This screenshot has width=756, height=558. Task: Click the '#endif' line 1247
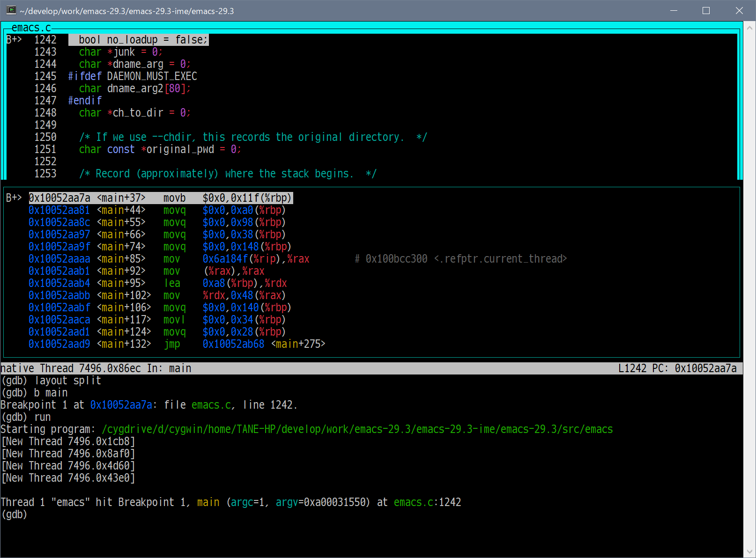click(85, 101)
